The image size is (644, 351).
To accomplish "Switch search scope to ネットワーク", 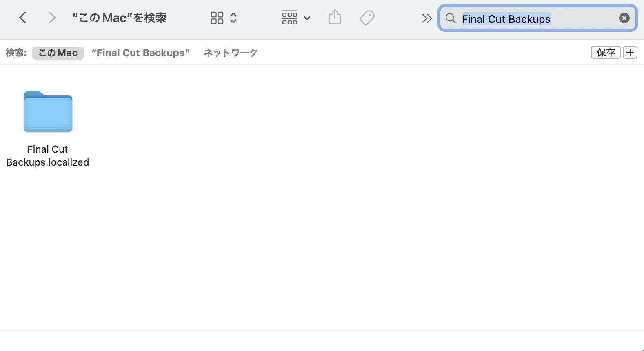I will pyautogui.click(x=231, y=53).
